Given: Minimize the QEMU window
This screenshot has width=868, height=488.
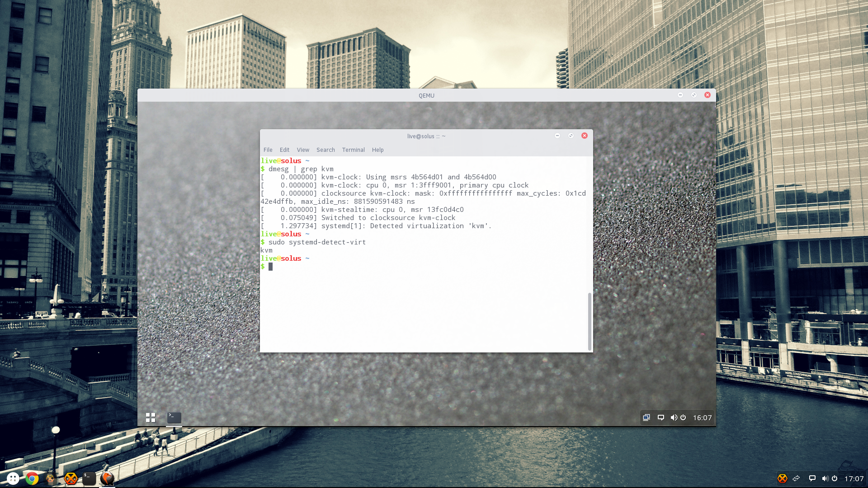Looking at the screenshot, I should click(680, 95).
